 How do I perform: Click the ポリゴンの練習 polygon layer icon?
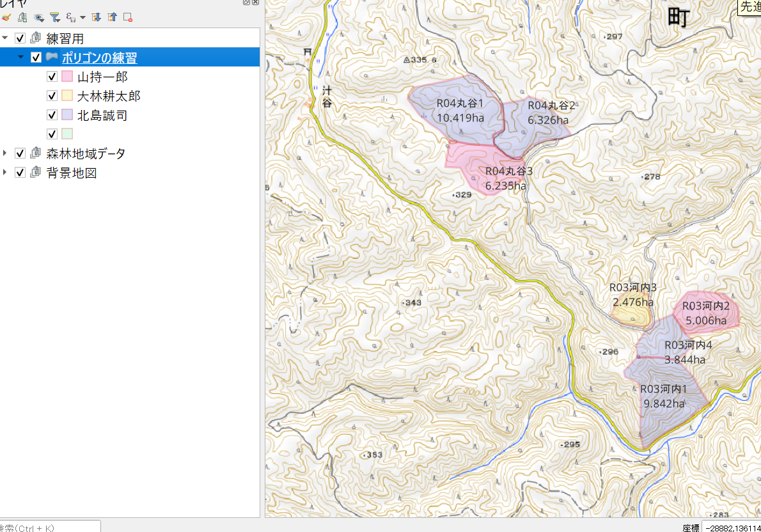click(x=51, y=57)
